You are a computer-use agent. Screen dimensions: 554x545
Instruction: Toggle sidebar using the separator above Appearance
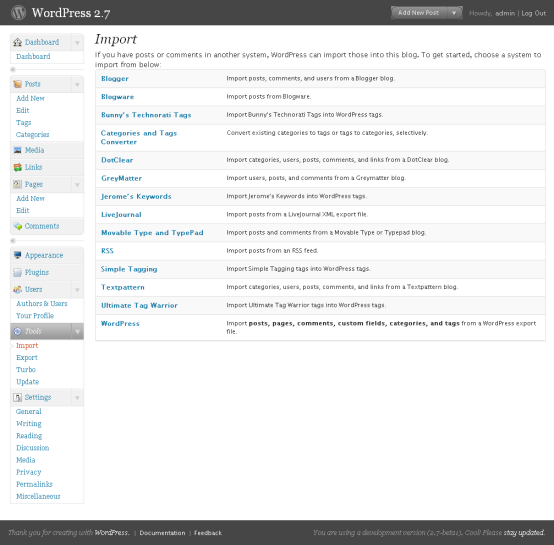click(13, 241)
